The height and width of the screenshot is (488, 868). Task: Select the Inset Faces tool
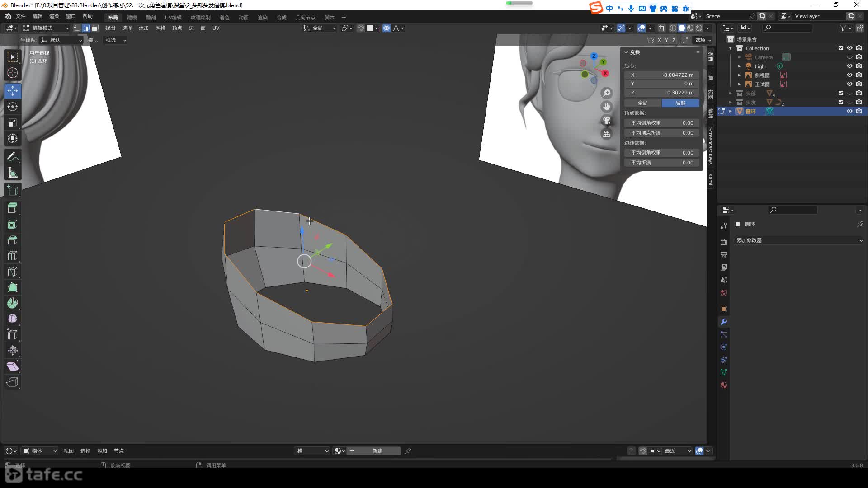(x=13, y=224)
